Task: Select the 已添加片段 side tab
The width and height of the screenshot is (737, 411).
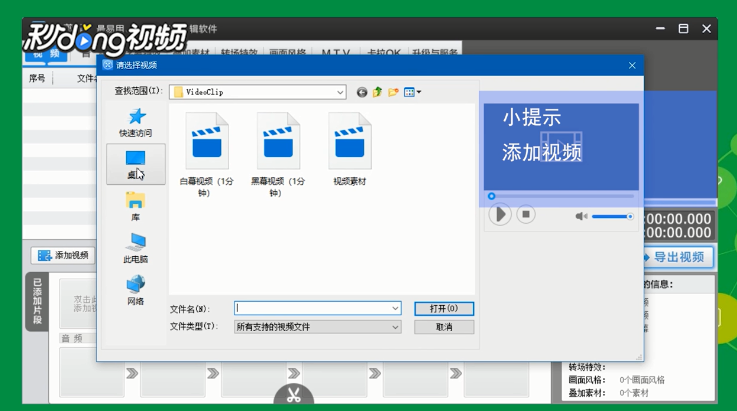Action: (37, 301)
